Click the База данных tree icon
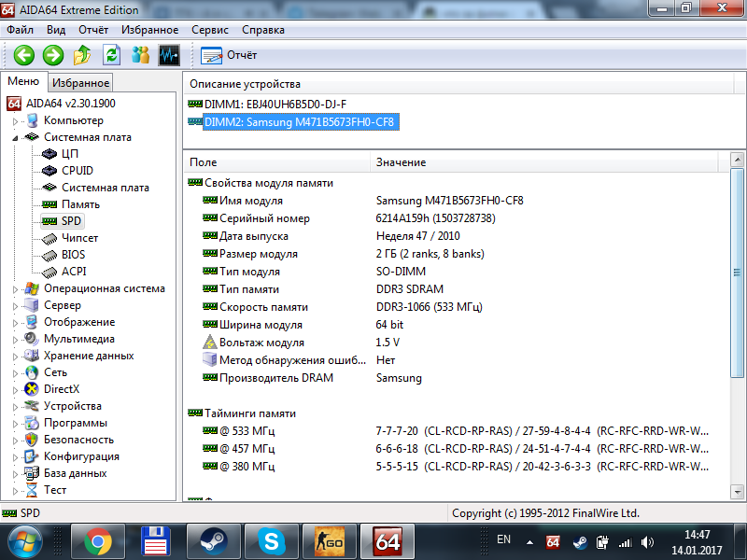 click(x=32, y=473)
